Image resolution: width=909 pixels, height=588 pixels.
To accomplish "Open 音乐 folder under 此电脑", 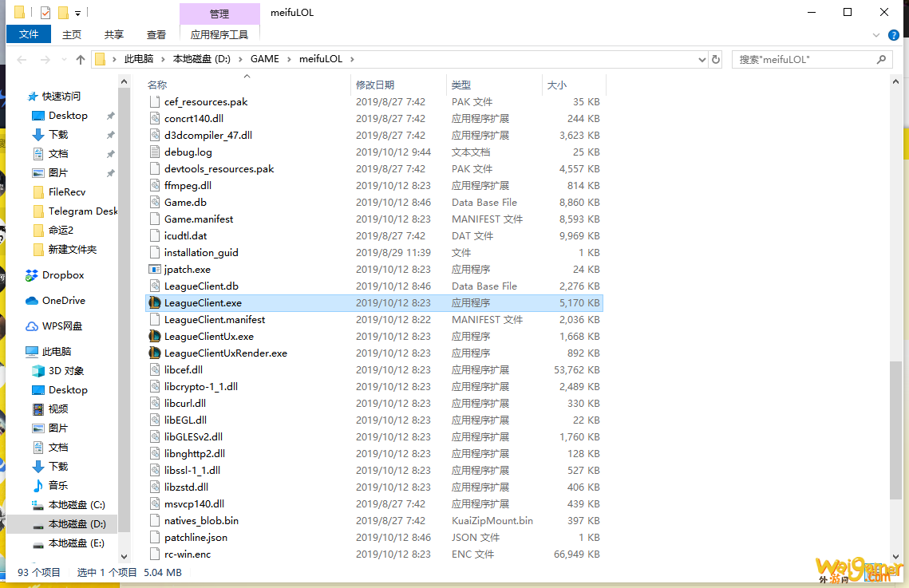I will coord(58,485).
